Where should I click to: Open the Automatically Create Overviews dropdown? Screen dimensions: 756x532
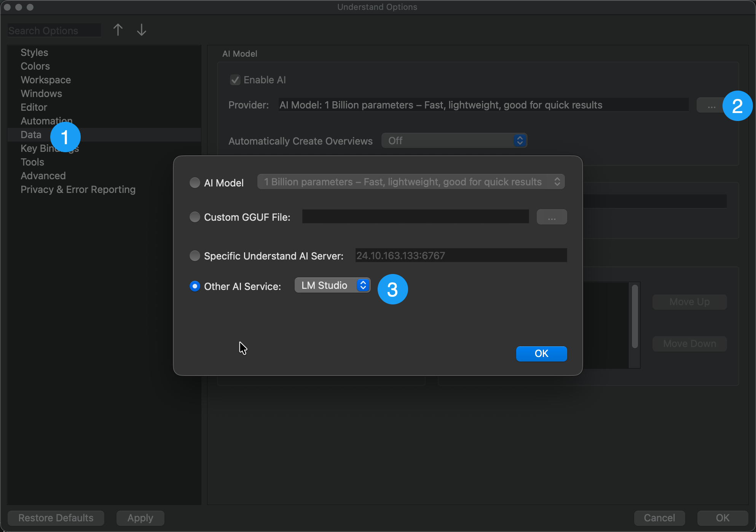454,141
